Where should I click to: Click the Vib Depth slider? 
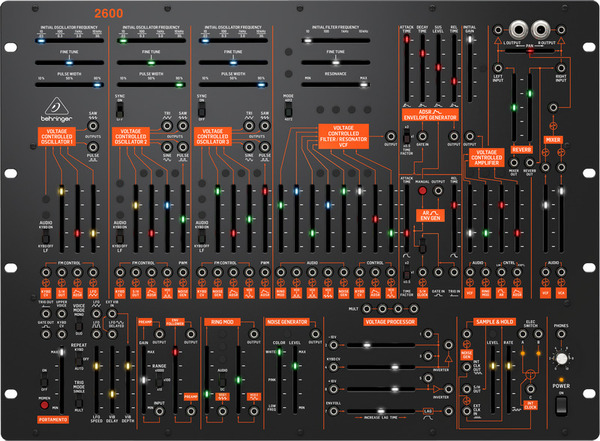click(x=128, y=379)
